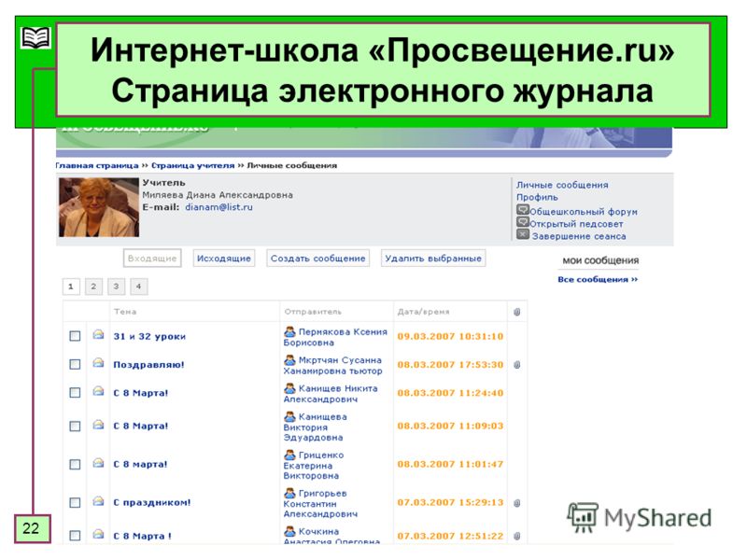
Task: Click sender Пермякова Ксения Борисовна
Action: click(x=335, y=337)
